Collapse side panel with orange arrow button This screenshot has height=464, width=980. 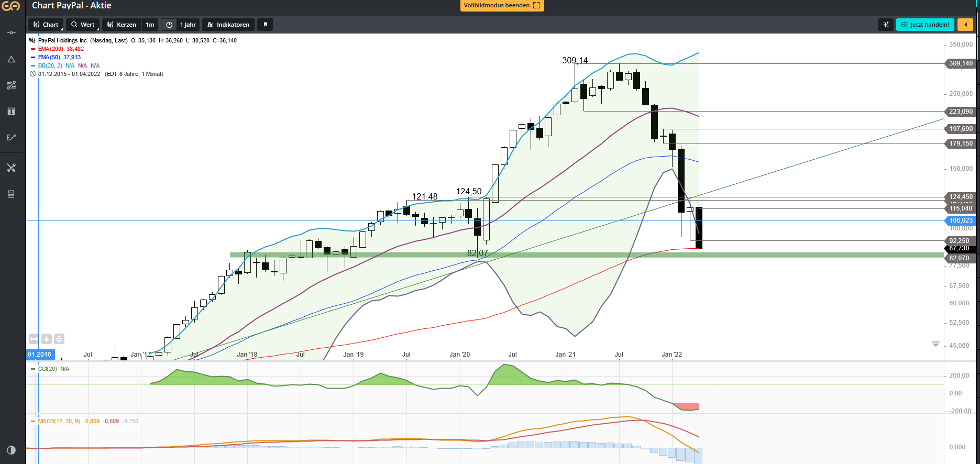tap(965, 25)
